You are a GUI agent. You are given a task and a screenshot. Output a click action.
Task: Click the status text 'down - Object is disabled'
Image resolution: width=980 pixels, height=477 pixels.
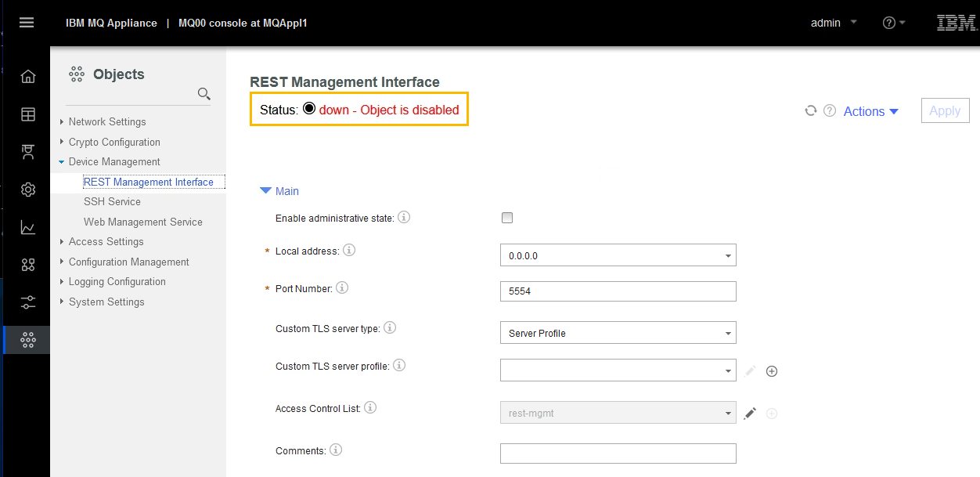pyautogui.click(x=389, y=110)
